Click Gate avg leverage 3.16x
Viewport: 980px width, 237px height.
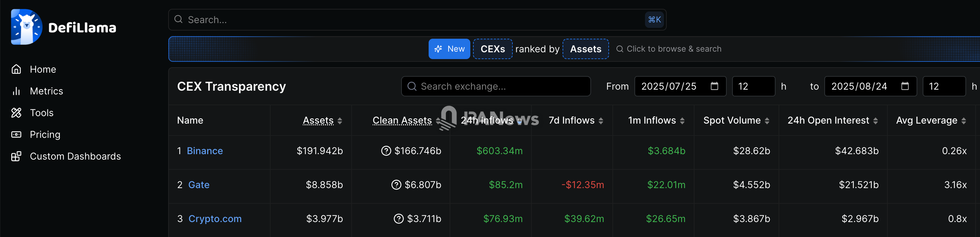pos(955,185)
